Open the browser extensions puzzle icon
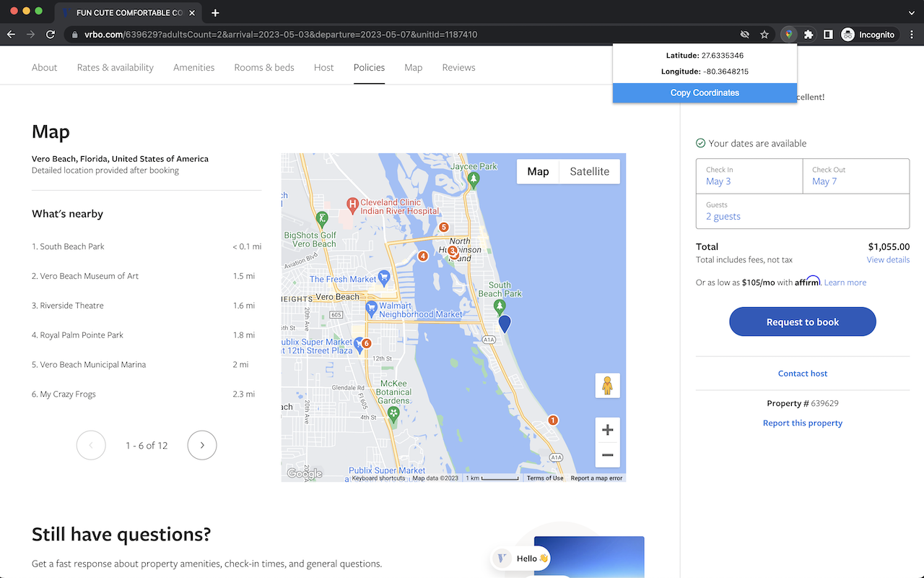The height and width of the screenshot is (578, 924). [x=808, y=34]
